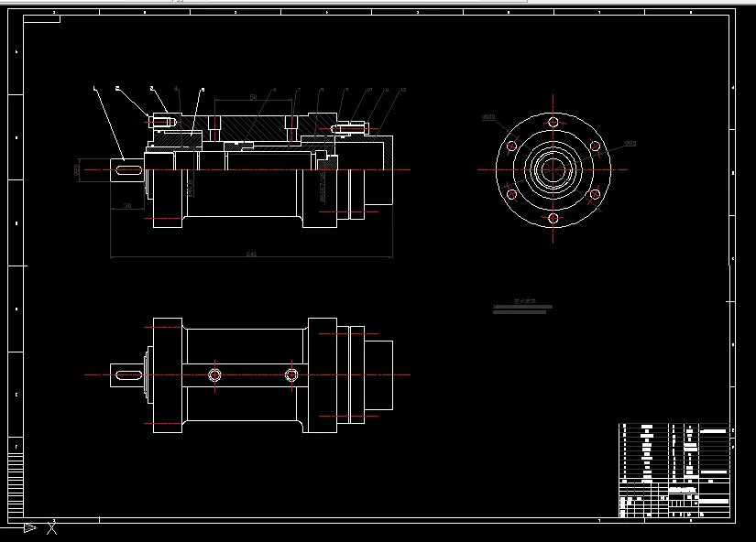Select the left port hole in bottom view
This screenshot has height=542, width=756.
click(x=215, y=374)
